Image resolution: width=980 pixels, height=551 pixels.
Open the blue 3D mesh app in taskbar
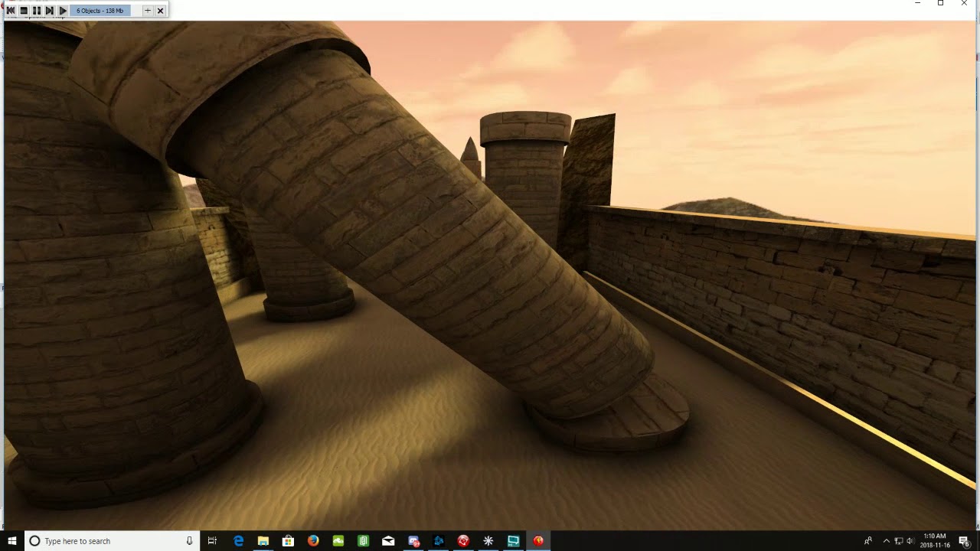tap(438, 541)
